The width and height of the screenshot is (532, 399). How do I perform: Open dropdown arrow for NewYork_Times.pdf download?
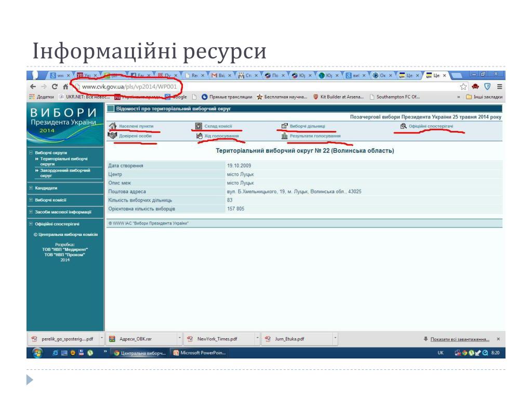coord(257,338)
